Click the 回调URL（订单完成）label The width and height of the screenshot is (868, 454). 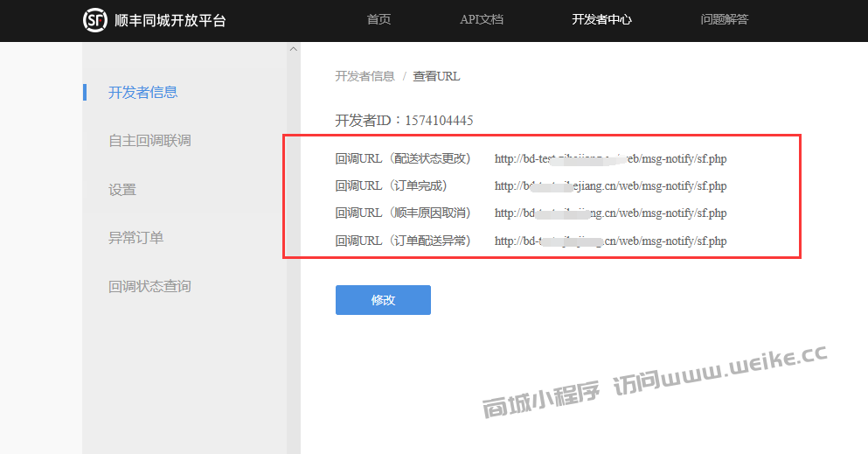tap(391, 186)
